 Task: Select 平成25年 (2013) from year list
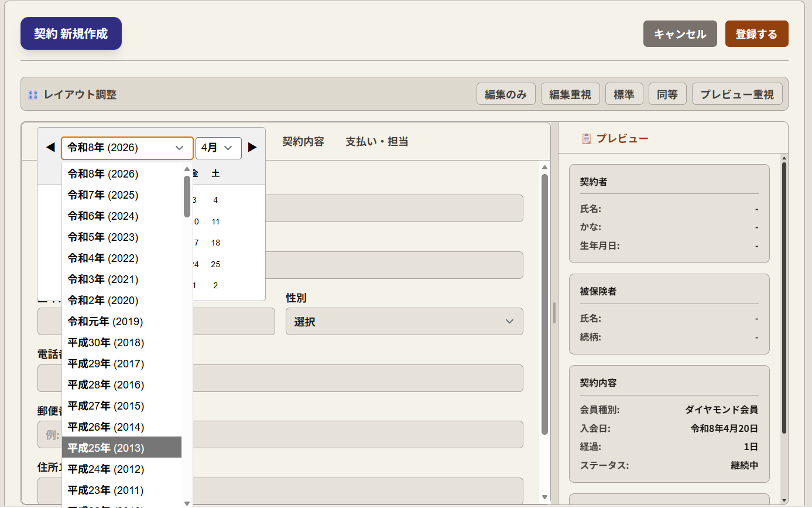[122, 448]
